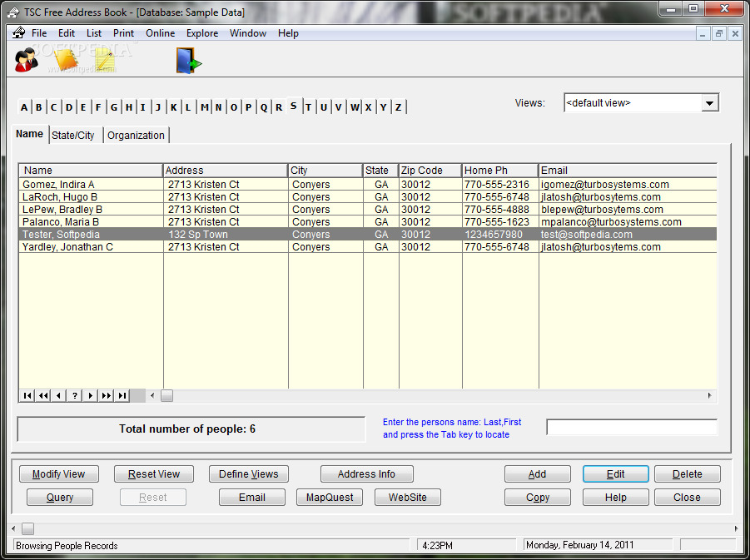Open the Window menu

coord(248,33)
